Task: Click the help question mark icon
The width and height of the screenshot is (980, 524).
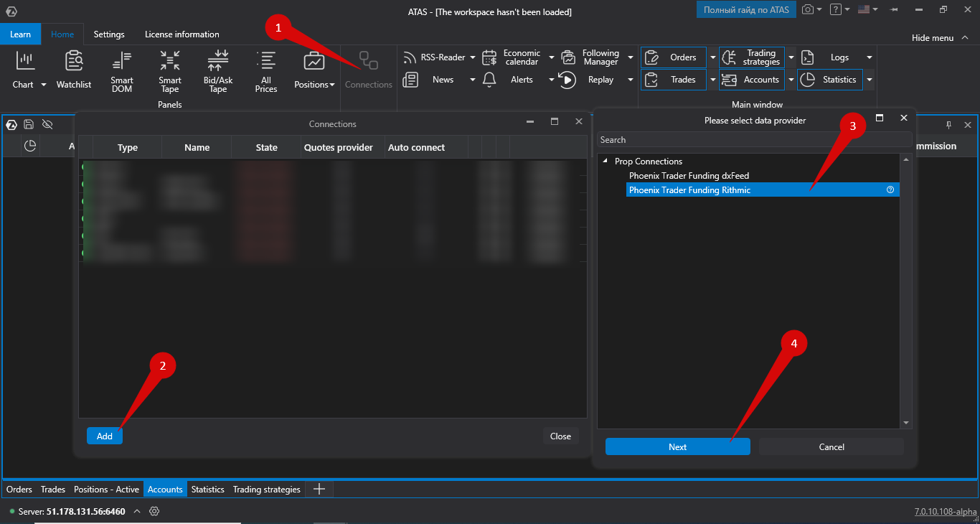Action: click(836, 10)
